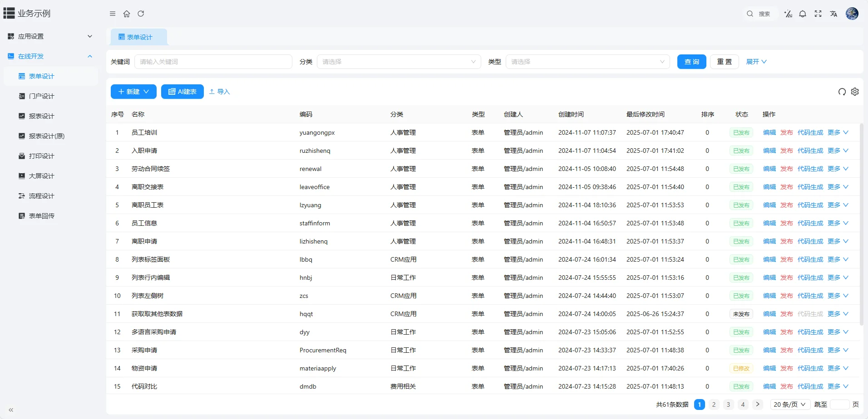Open the 分类 dropdown

(399, 62)
